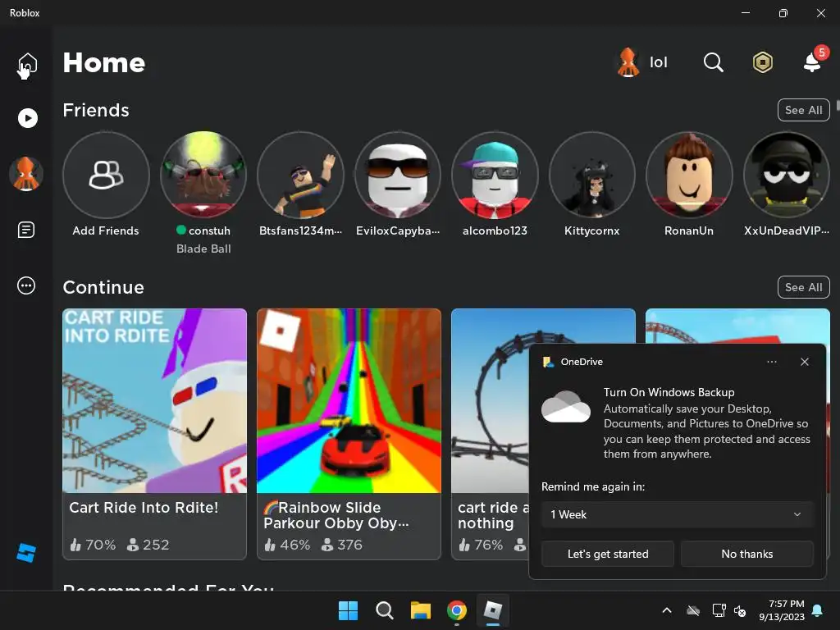Open the search magnifier in Roblox header
Image resolution: width=840 pixels, height=630 pixels.
click(713, 62)
